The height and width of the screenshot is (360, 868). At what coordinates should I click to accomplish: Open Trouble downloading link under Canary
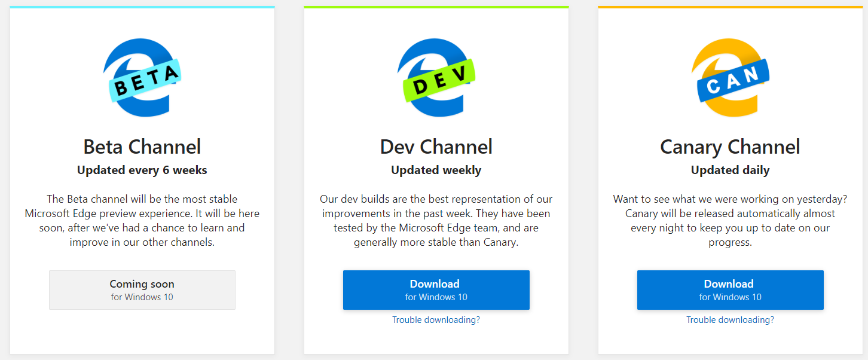click(x=730, y=320)
